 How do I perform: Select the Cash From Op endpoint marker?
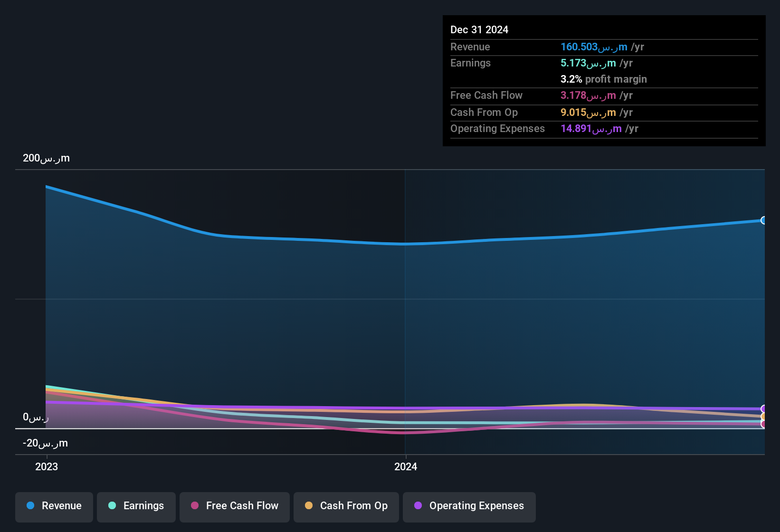coord(764,417)
